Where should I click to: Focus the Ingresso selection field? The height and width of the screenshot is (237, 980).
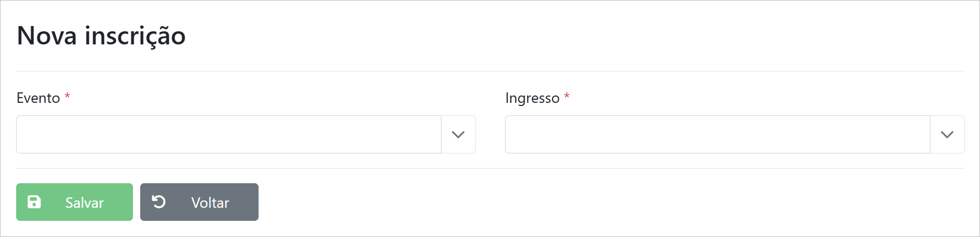(x=717, y=135)
